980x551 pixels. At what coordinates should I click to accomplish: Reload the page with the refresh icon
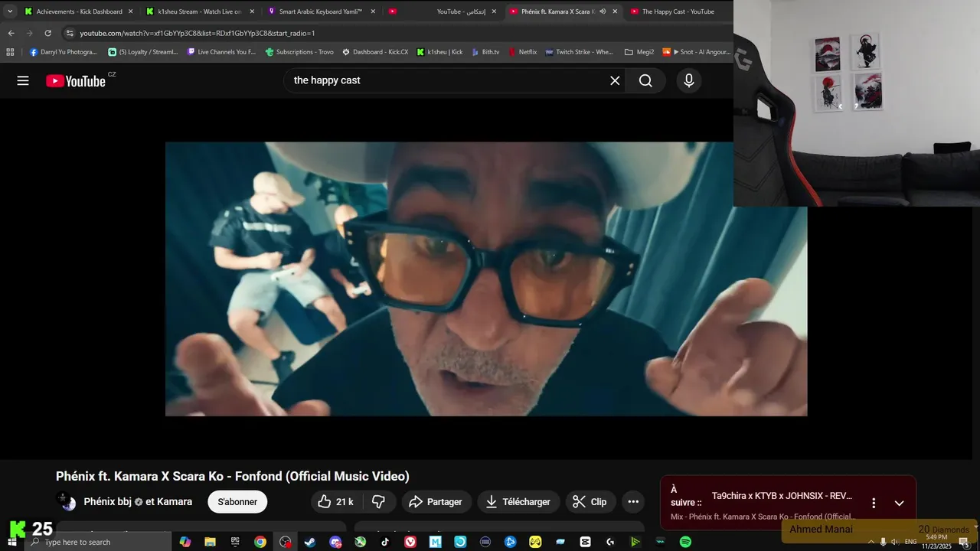[x=47, y=33]
